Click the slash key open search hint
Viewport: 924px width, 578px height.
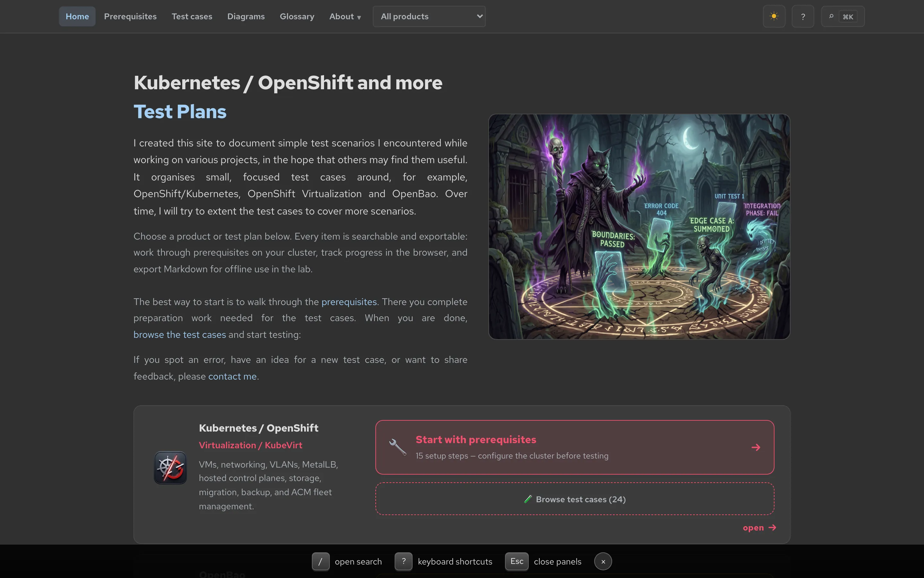click(x=320, y=561)
